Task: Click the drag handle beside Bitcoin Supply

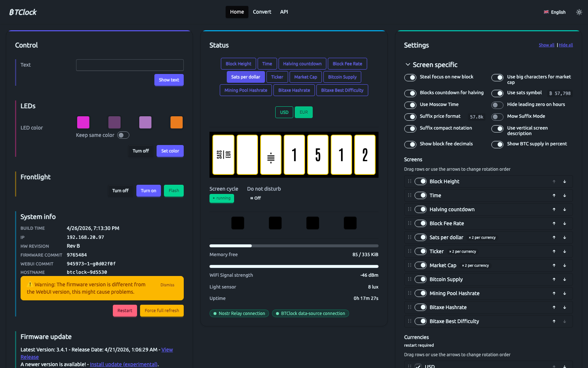Action: click(x=409, y=279)
